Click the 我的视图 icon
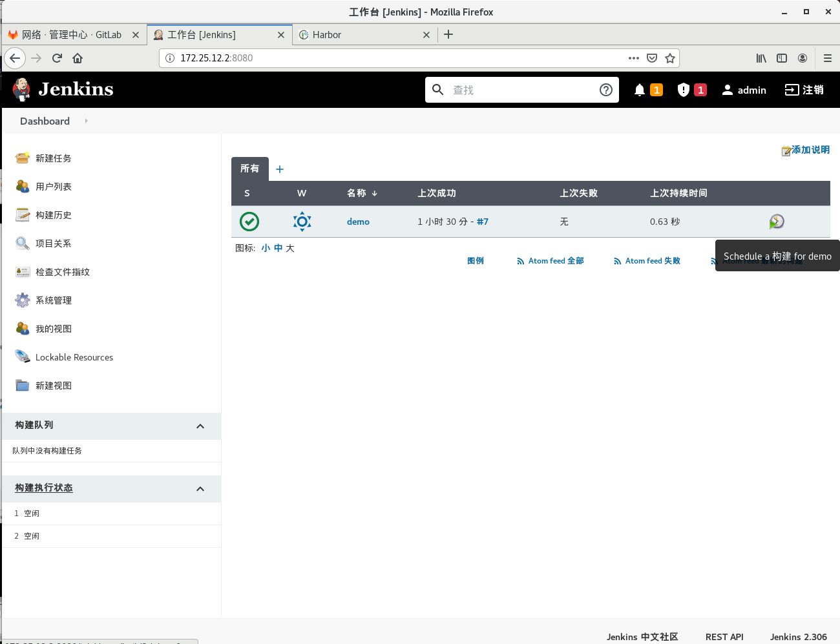Viewport: 840px width, 644px height. point(23,329)
